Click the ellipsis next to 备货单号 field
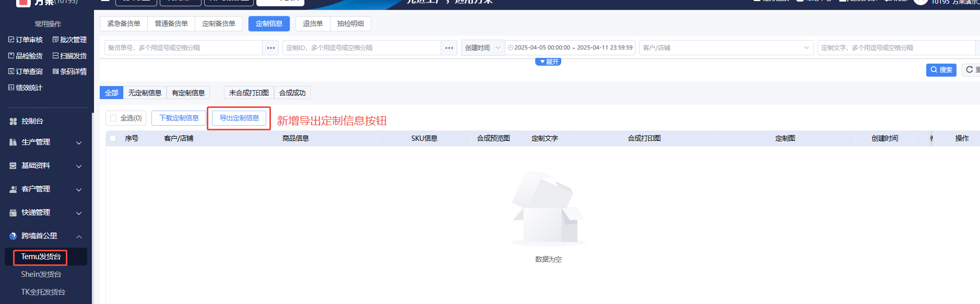 click(270, 48)
